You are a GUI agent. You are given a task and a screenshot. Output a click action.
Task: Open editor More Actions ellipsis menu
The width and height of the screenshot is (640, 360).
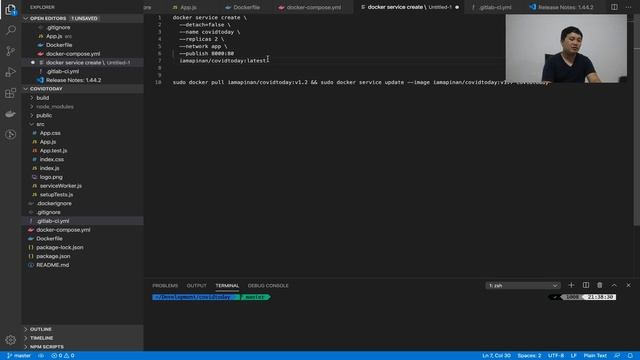pyautogui.click(x=628, y=7)
